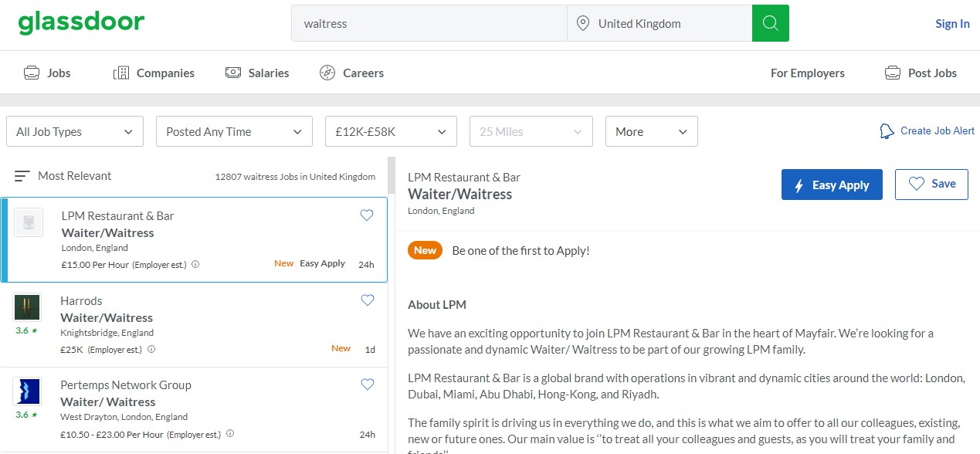Click info icon beside £15.00 Per Hour

(195, 264)
